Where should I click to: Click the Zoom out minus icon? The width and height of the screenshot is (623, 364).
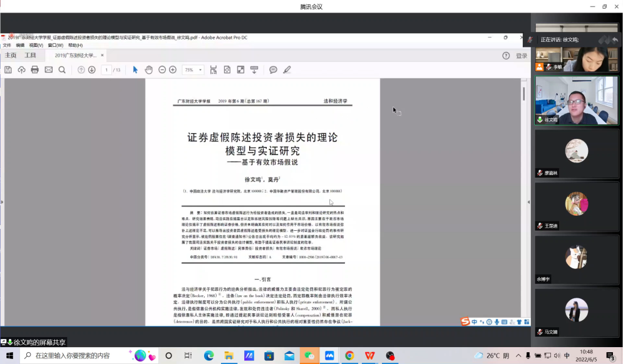click(x=162, y=69)
